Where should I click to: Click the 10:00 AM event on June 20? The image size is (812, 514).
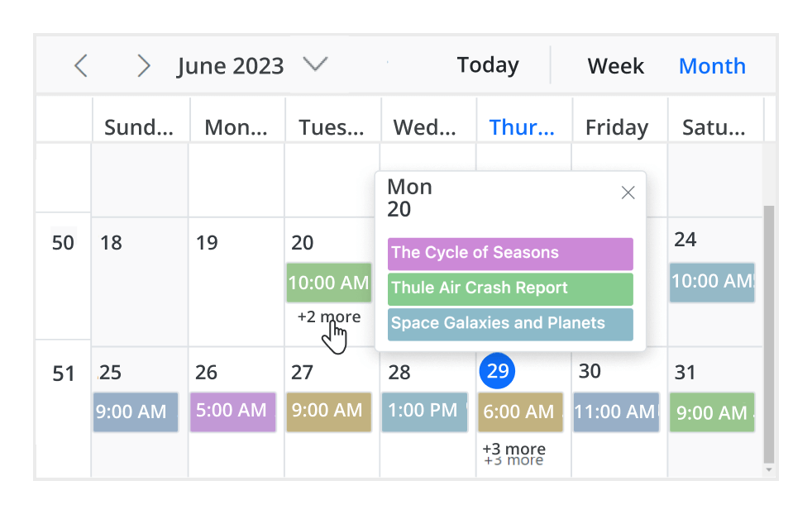328,283
